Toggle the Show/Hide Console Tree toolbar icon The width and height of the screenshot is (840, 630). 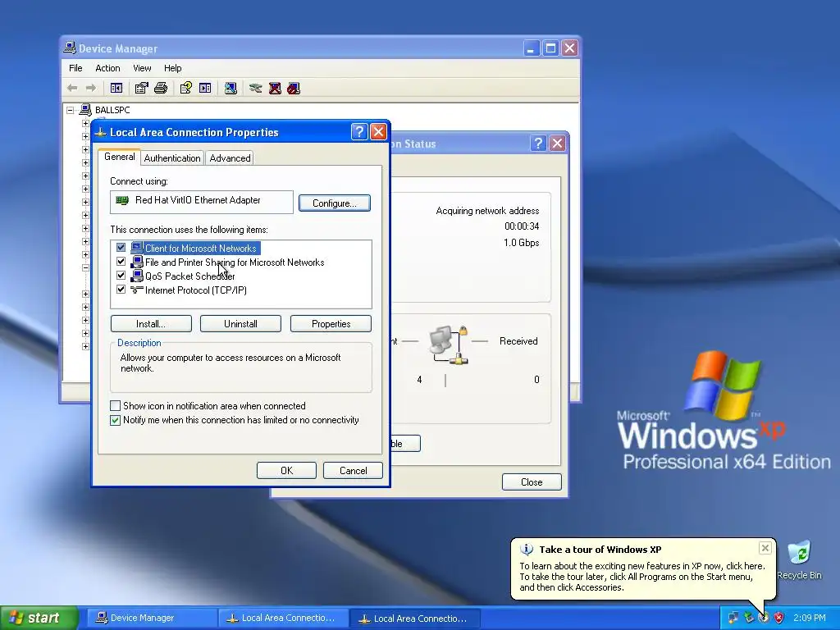(x=116, y=88)
